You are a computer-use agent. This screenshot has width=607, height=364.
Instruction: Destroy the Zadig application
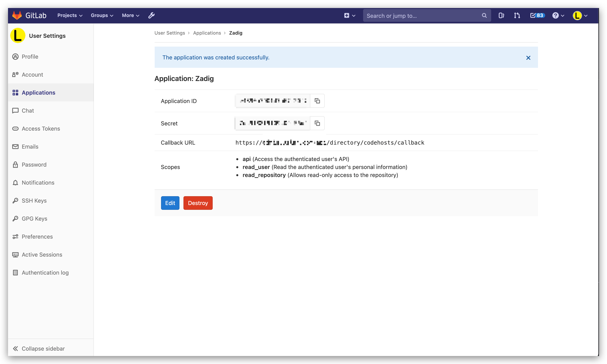[x=198, y=203]
